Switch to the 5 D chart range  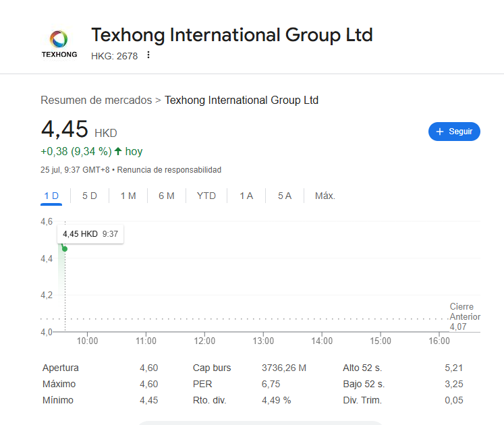90,196
